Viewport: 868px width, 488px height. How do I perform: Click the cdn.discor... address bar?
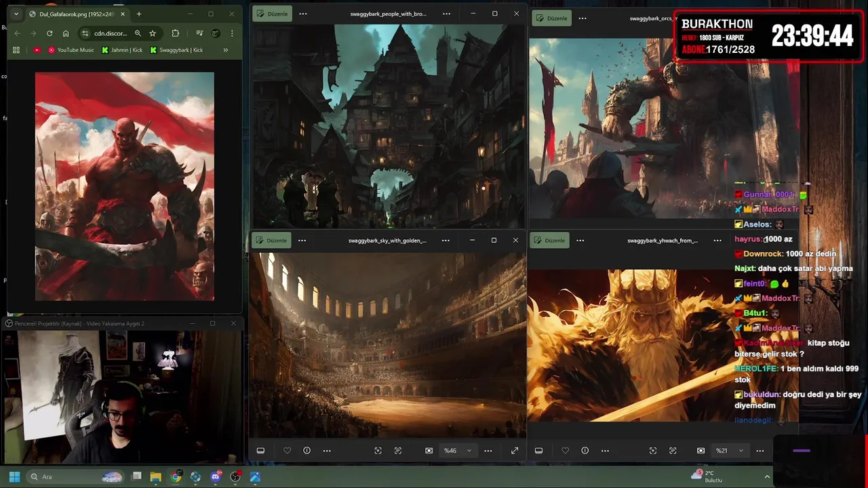coord(110,33)
